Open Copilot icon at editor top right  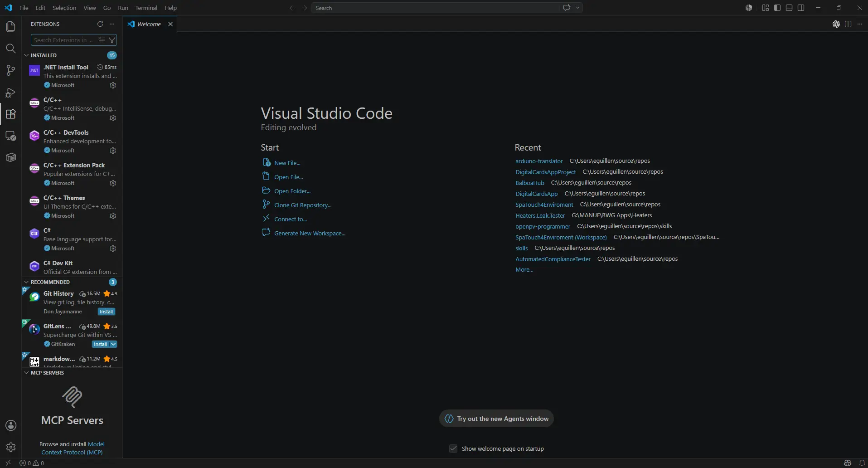click(836, 24)
